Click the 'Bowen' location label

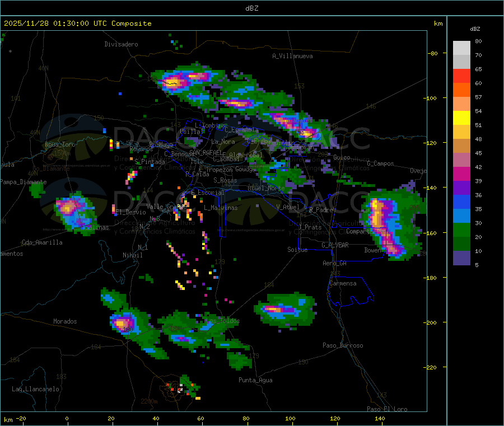372,250
